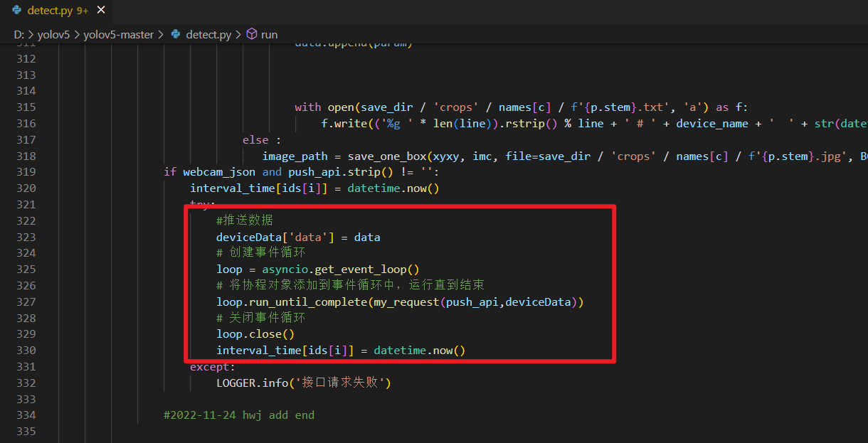Open the D: drive breadcrumb
The height and width of the screenshot is (443, 868).
coord(19,34)
